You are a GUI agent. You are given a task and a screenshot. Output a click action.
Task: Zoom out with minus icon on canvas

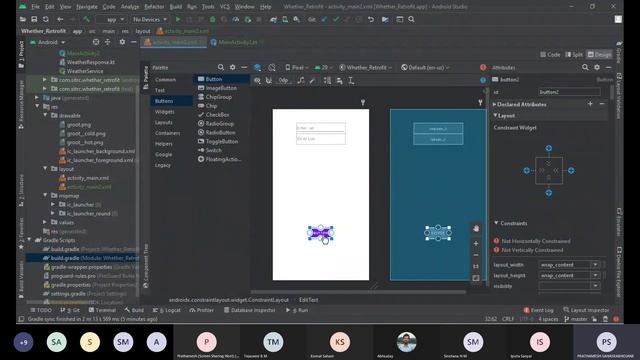pos(476,255)
